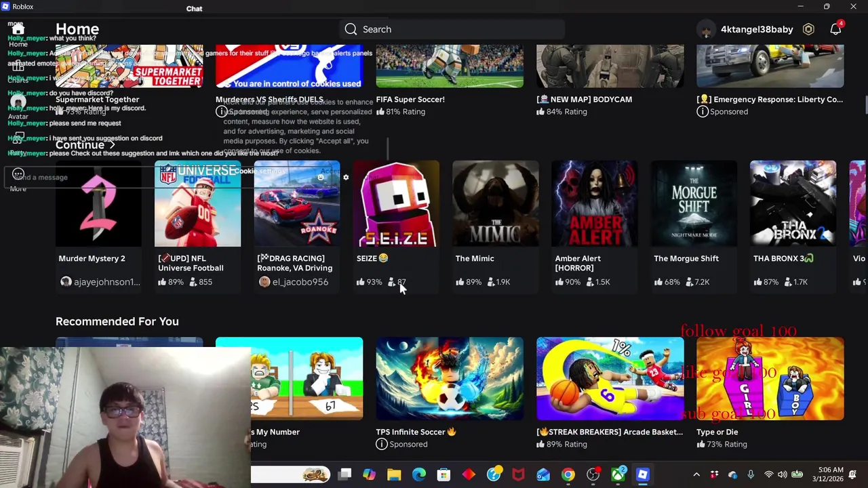Open Xbox app from the taskbar
868x488 pixels.
tap(618, 474)
